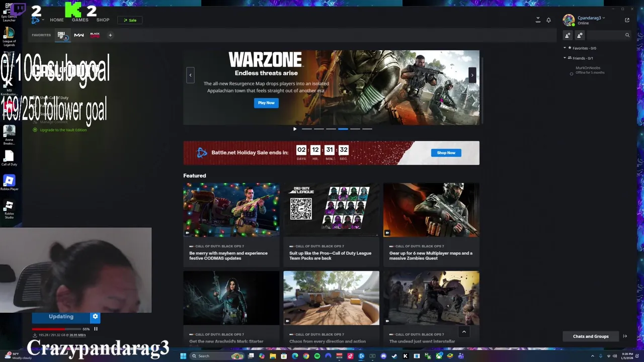Open Arachnid's Mark Starter card image
Screen dimensions: 644x362
231,298
